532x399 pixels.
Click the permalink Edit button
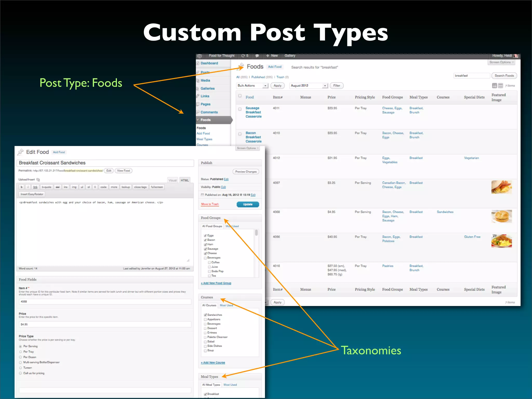(109, 171)
